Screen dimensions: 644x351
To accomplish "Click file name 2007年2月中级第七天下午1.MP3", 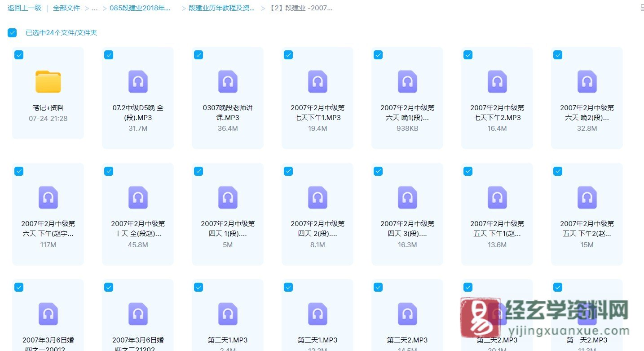I will tap(318, 113).
